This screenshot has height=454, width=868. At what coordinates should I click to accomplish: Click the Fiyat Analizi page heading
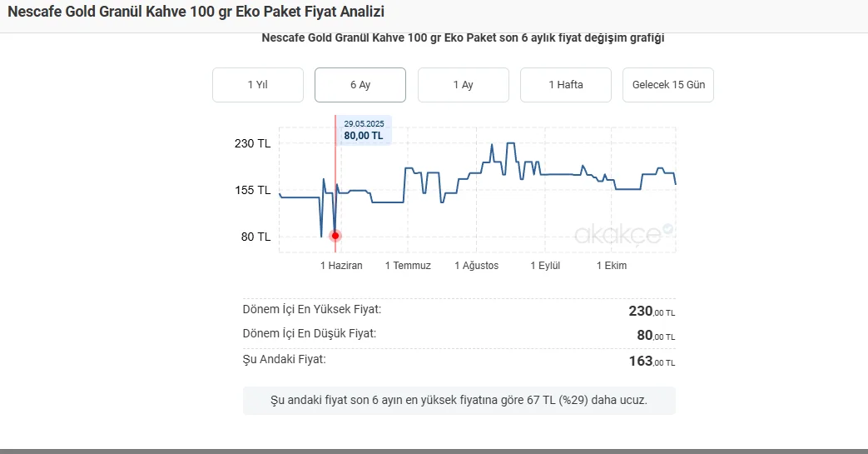(196, 12)
